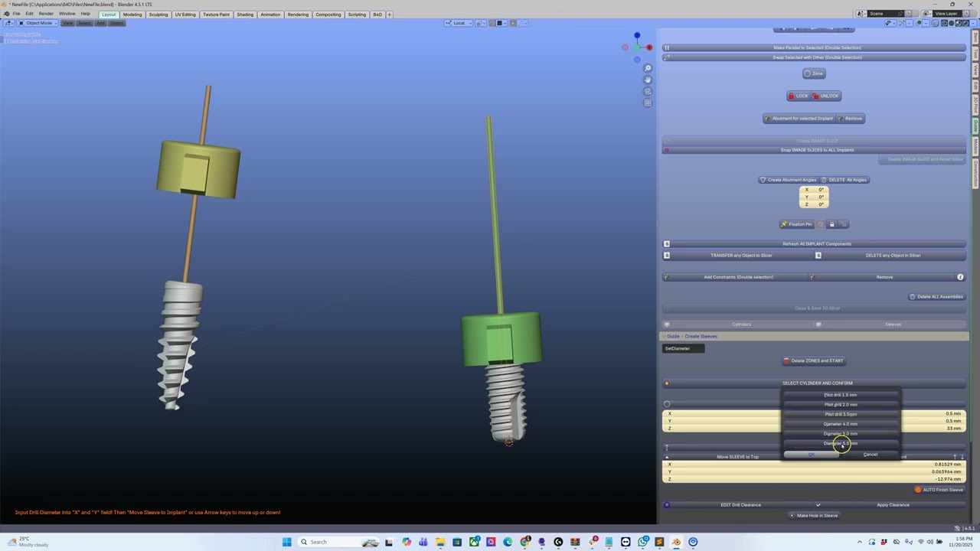Click the red LOCK padlock button
The width and height of the screenshot is (980, 551).
(798, 96)
